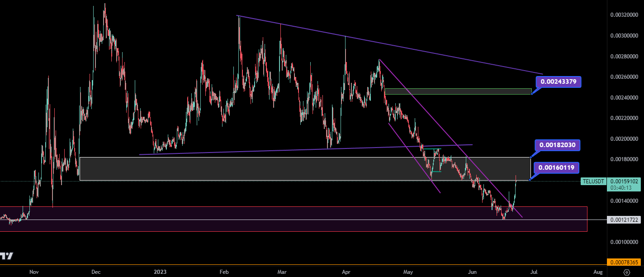
Task: Click the 2023 time axis label
Action: point(160,272)
